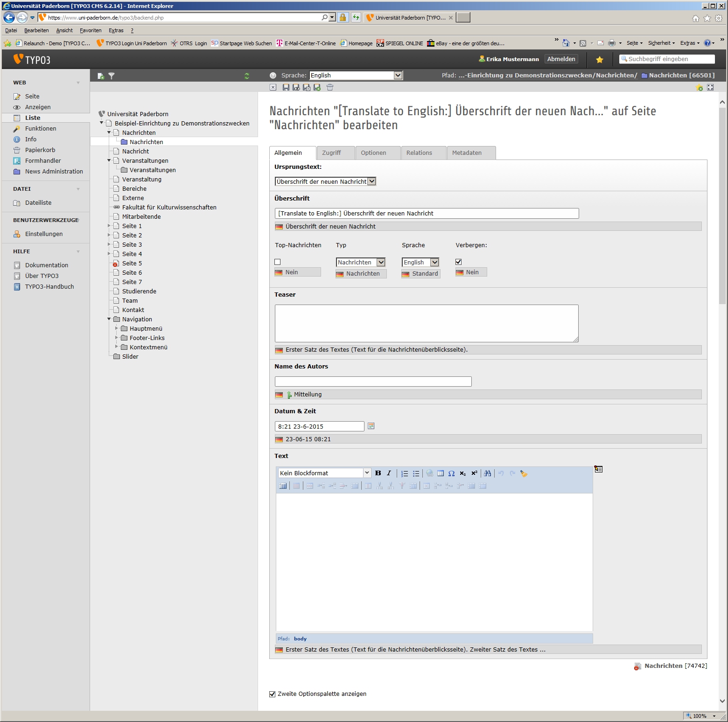728x722 pixels.
Task: Click browser back button
Action: (x=9, y=17)
